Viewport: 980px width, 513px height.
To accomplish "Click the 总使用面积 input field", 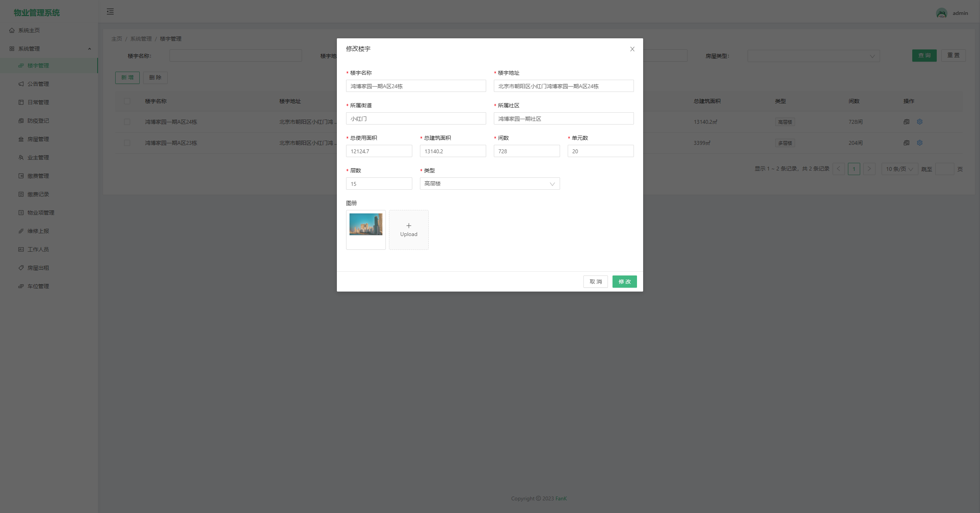I will coord(379,151).
